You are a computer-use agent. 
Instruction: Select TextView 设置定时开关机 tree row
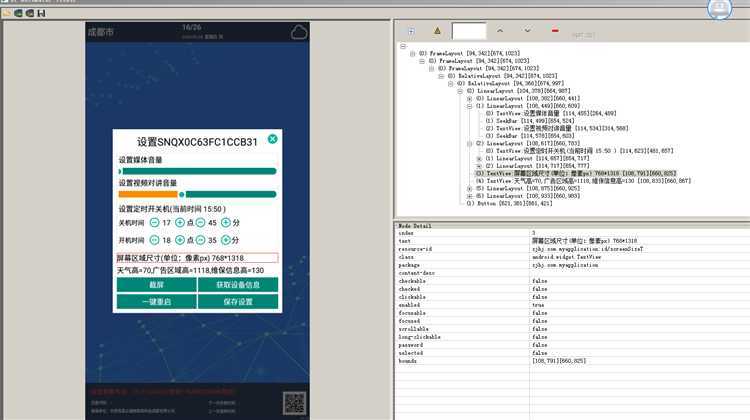click(x=579, y=151)
